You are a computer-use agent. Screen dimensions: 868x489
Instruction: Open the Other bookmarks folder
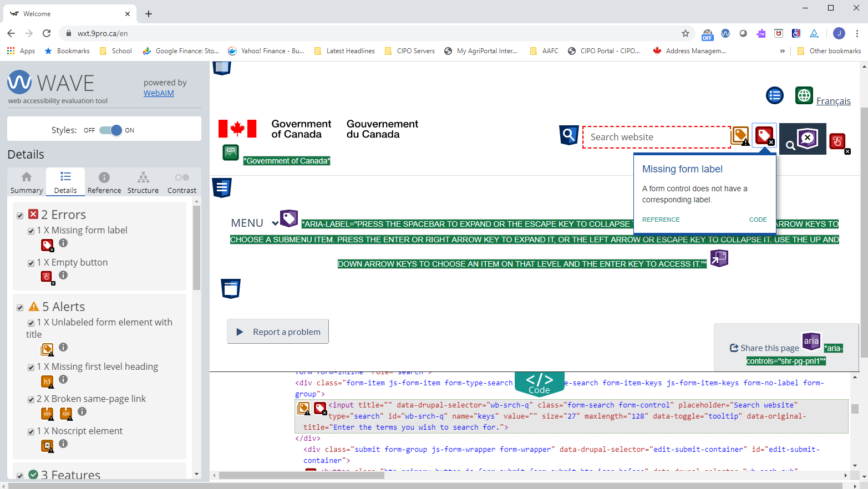click(829, 51)
